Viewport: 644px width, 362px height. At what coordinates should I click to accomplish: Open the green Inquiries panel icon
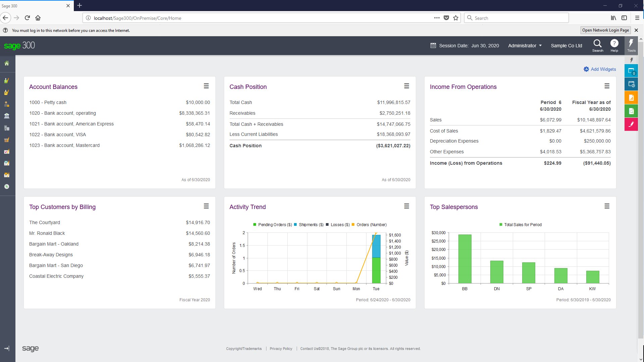pos(631,111)
